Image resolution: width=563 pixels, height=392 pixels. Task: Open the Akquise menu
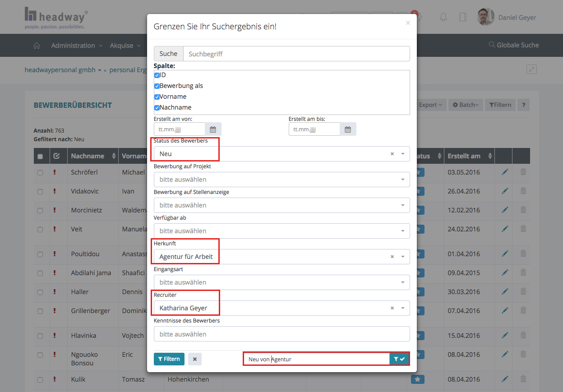[x=125, y=46]
